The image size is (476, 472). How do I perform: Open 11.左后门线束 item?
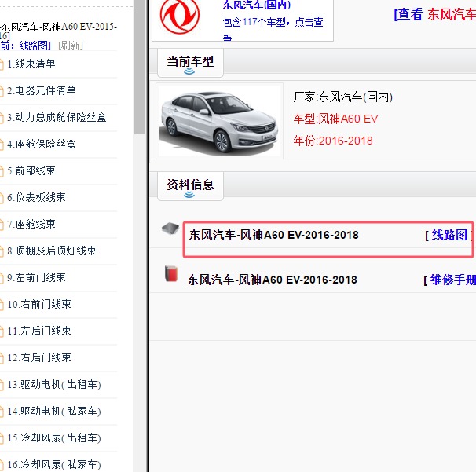tap(39, 331)
